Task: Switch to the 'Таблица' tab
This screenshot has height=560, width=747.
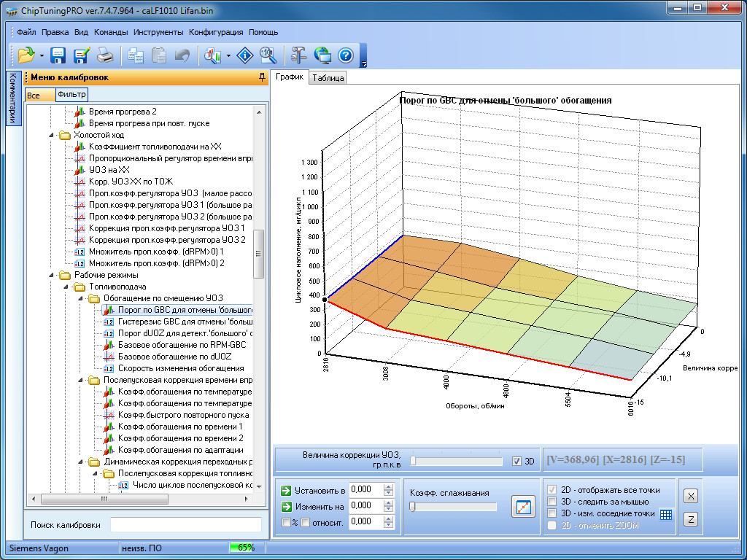Action: click(x=328, y=78)
